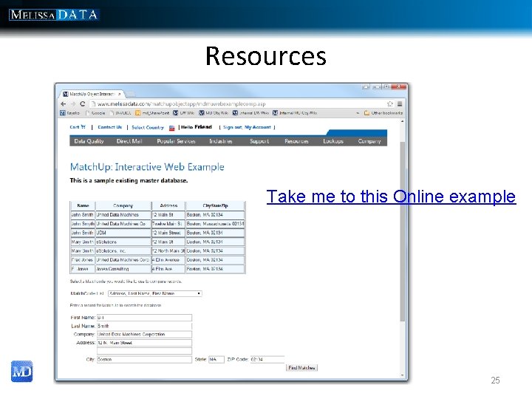This screenshot has height=399, width=532.
Task: Click the CityStateZip column header
Action: click(215, 205)
